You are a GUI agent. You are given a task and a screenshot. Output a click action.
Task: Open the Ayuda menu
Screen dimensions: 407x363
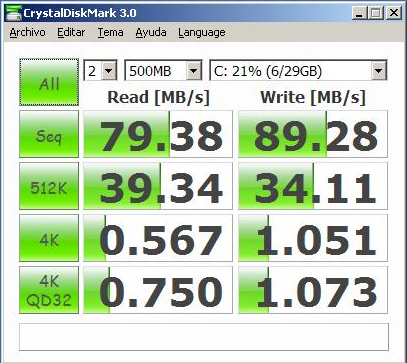pos(151,32)
